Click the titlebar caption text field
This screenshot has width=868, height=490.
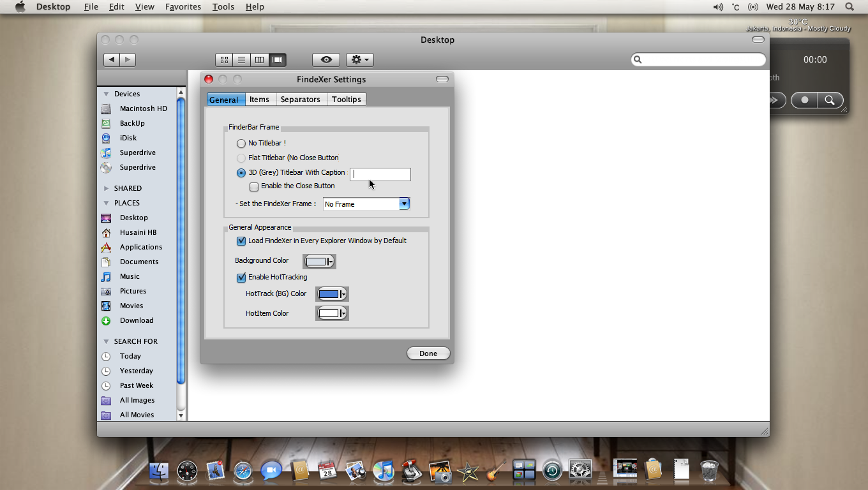click(x=380, y=174)
